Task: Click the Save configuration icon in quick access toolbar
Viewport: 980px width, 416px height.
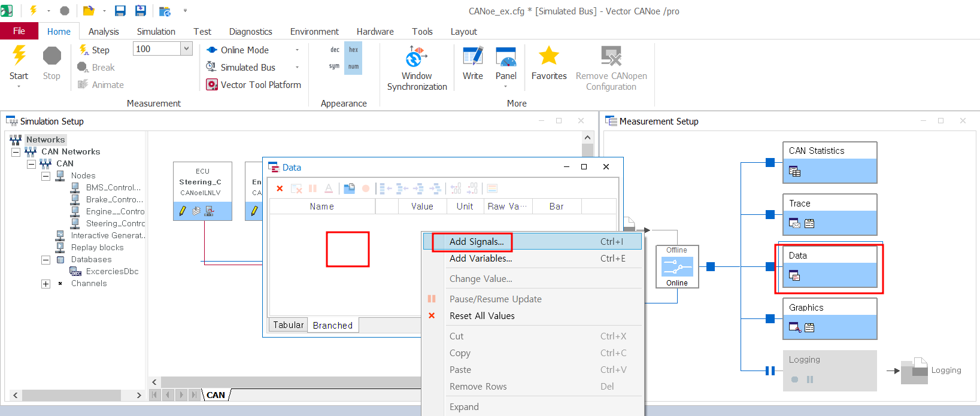Action: 120,11
